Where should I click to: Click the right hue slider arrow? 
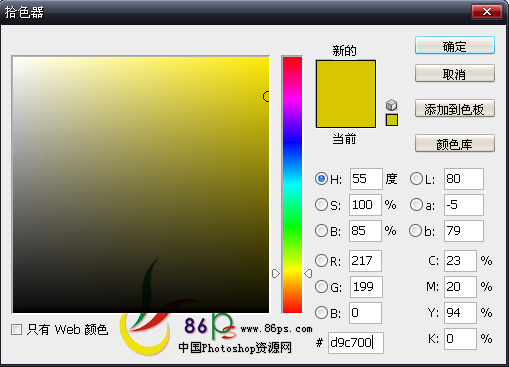[308, 274]
